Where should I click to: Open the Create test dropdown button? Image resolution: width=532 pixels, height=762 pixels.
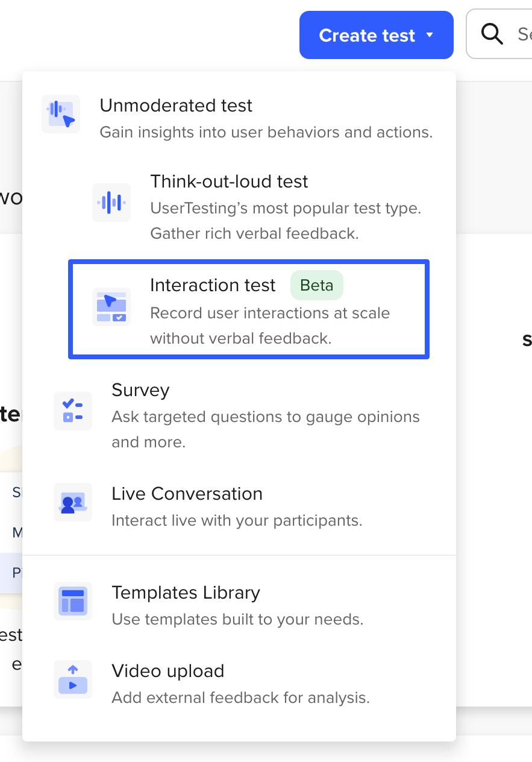(x=367, y=35)
